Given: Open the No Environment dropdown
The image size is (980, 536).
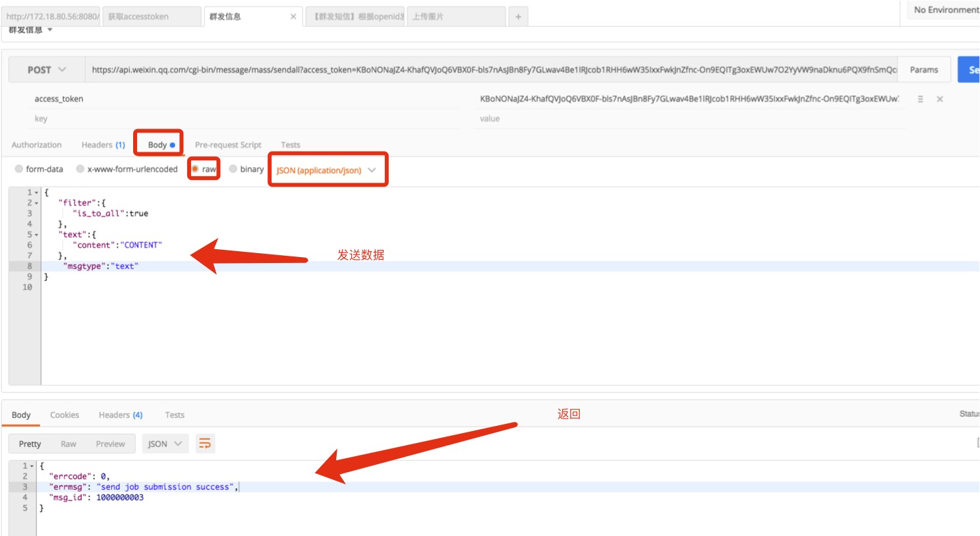Looking at the screenshot, I should tap(945, 10).
